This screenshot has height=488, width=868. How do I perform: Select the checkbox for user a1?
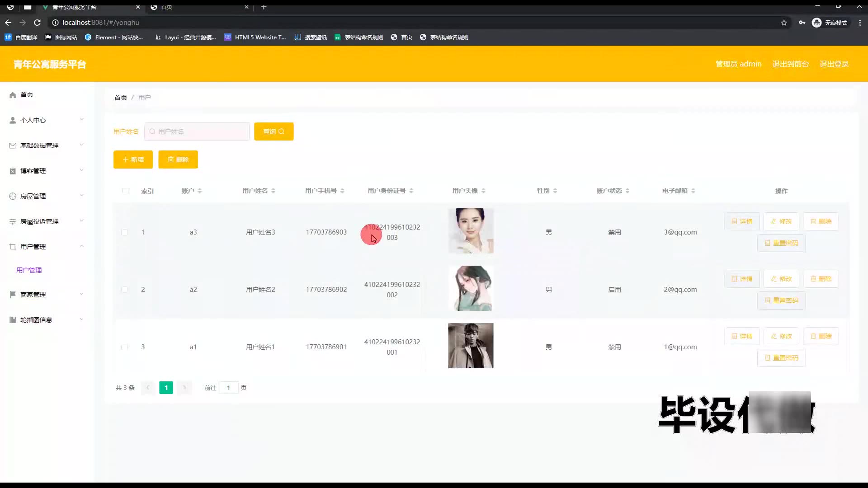click(124, 347)
